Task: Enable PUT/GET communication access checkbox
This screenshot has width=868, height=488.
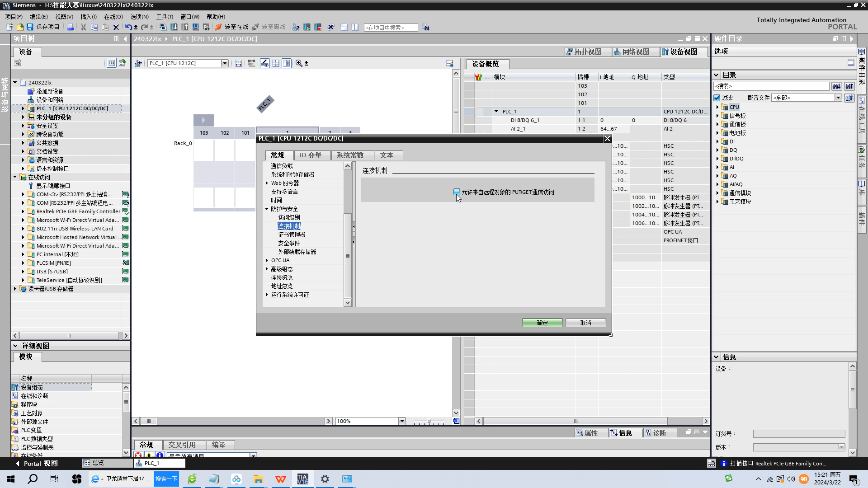Action: tap(457, 192)
